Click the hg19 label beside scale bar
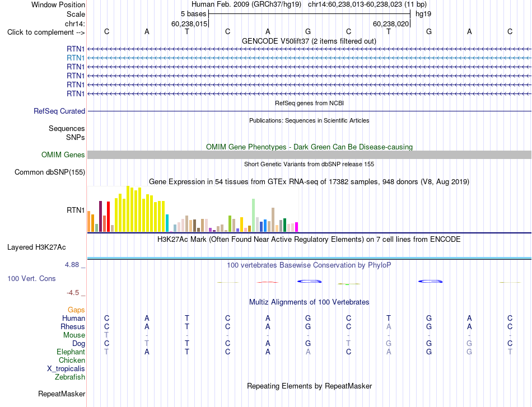The height and width of the screenshot is (407, 532). point(423,14)
